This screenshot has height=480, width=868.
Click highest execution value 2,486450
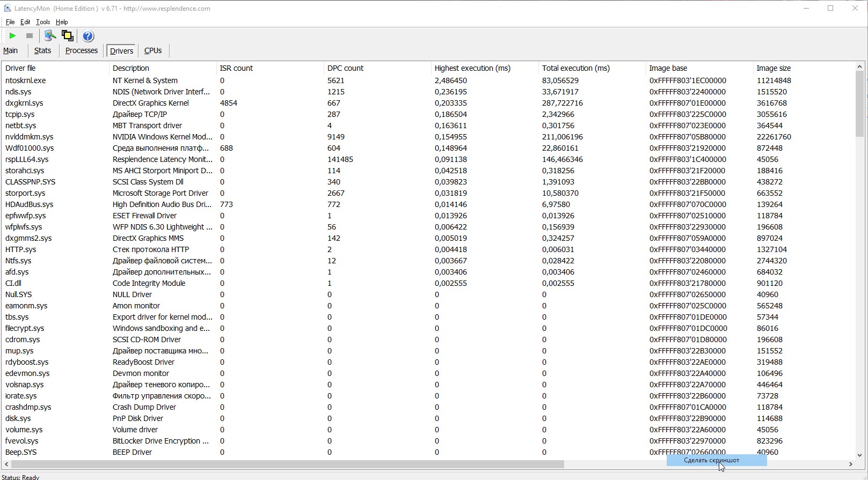(451, 80)
